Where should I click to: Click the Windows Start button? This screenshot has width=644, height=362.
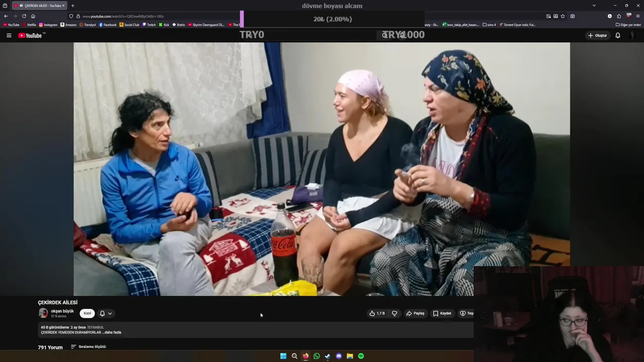283,356
